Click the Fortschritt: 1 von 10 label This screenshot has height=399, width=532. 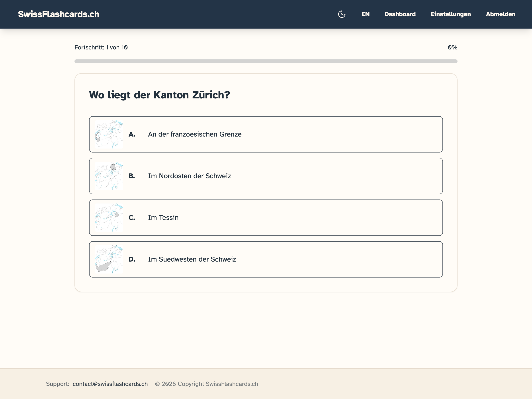[101, 47]
